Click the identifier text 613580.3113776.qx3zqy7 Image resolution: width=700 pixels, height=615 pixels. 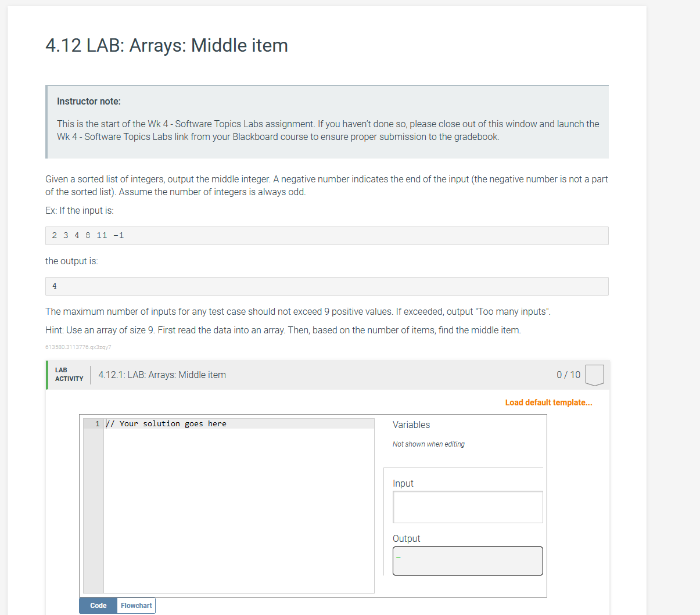click(78, 347)
